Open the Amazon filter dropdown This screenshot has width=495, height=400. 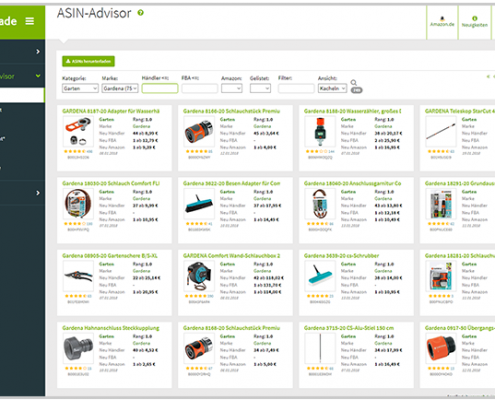pyautogui.click(x=232, y=88)
